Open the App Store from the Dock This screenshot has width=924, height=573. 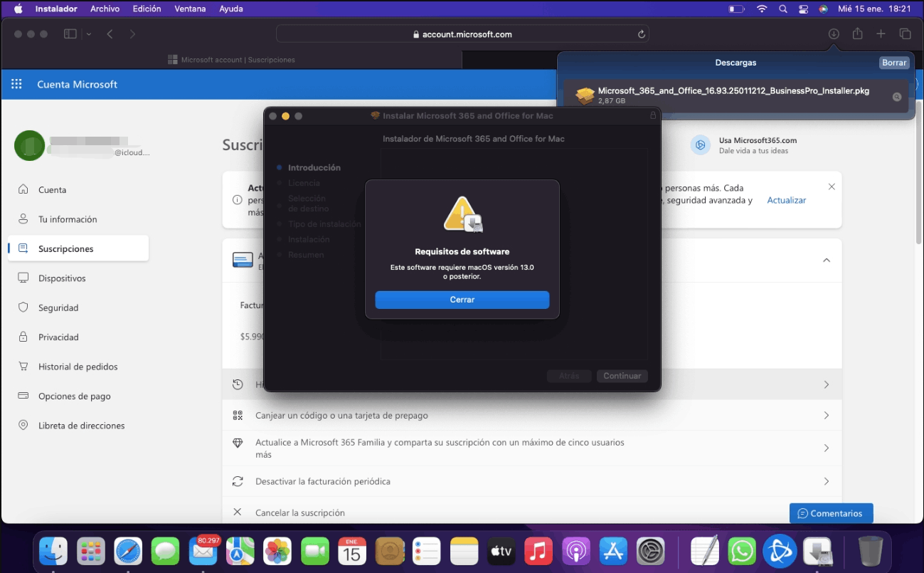pos(613,551)
